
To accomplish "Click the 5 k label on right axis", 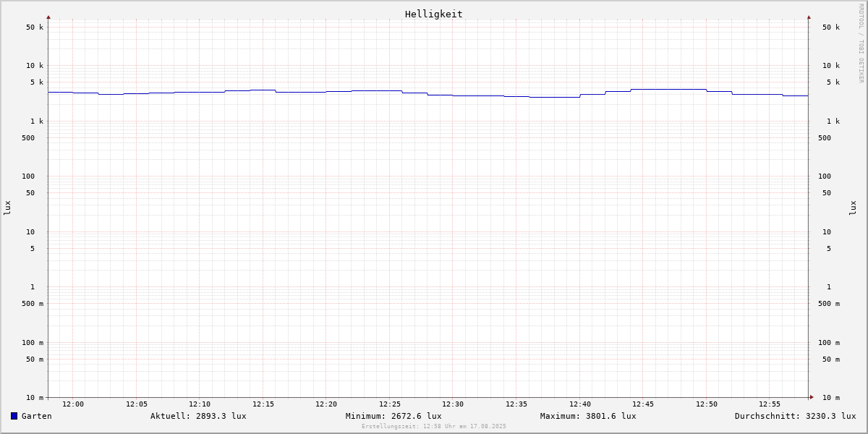I will point(833,82).
